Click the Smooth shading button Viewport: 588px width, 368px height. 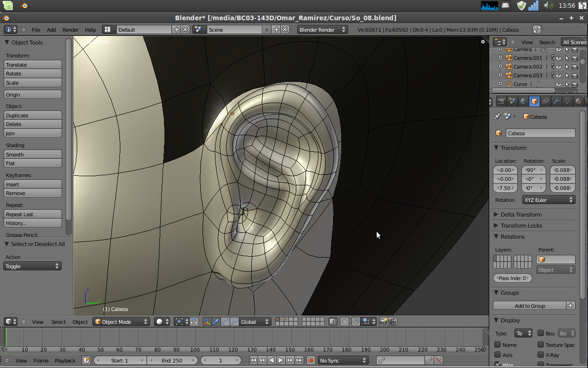(33, 155)
